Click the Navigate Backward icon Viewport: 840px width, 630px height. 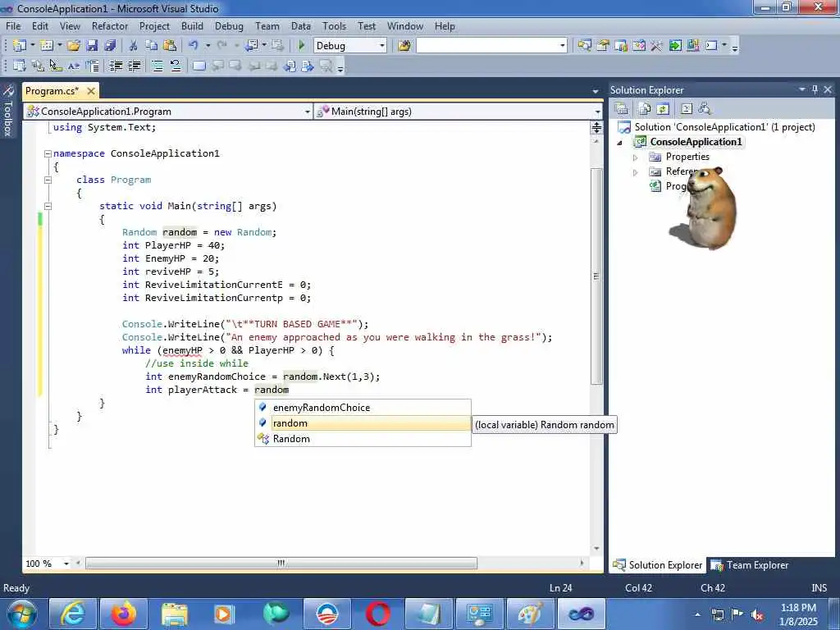click(x=252, y=46)
